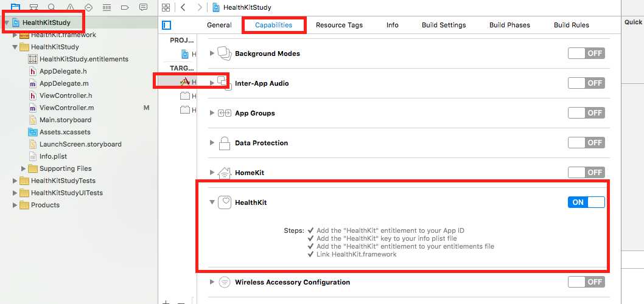The width and height of the screenshot is (644, 304).
Task: Open LaunchScreen.storyboard
Action: point(80,144)
